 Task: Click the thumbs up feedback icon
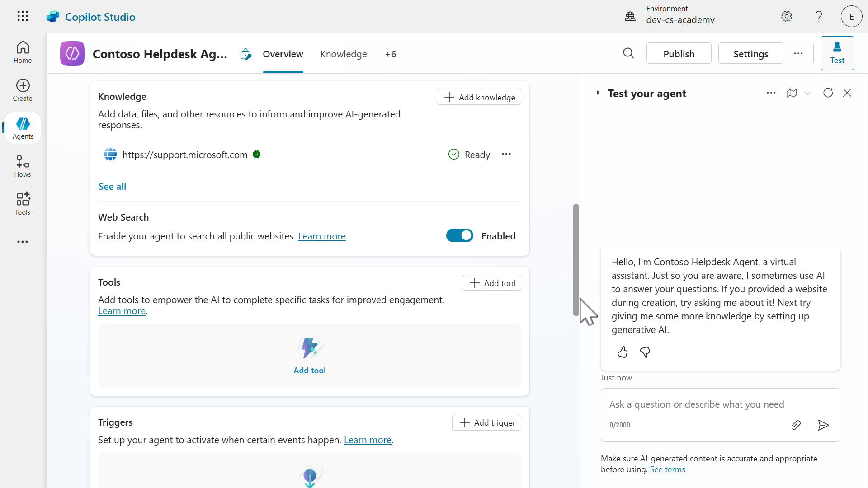tap(623, 352)
